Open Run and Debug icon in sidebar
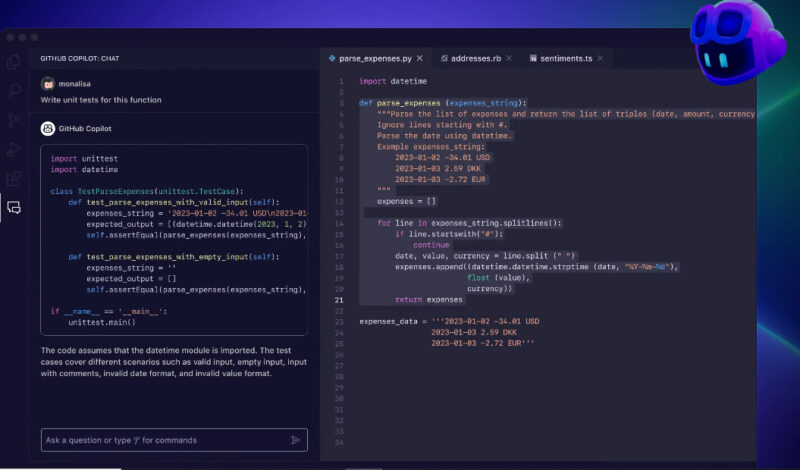The width and height of the screenshot is (800, 470). pyautogui.click(x=14, y=150)
